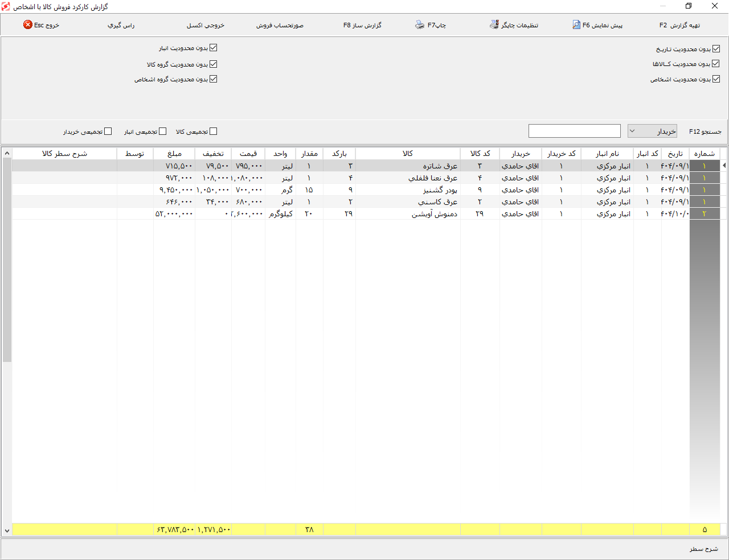Click the تهیه گزارش F2 button

click(679, 25)
